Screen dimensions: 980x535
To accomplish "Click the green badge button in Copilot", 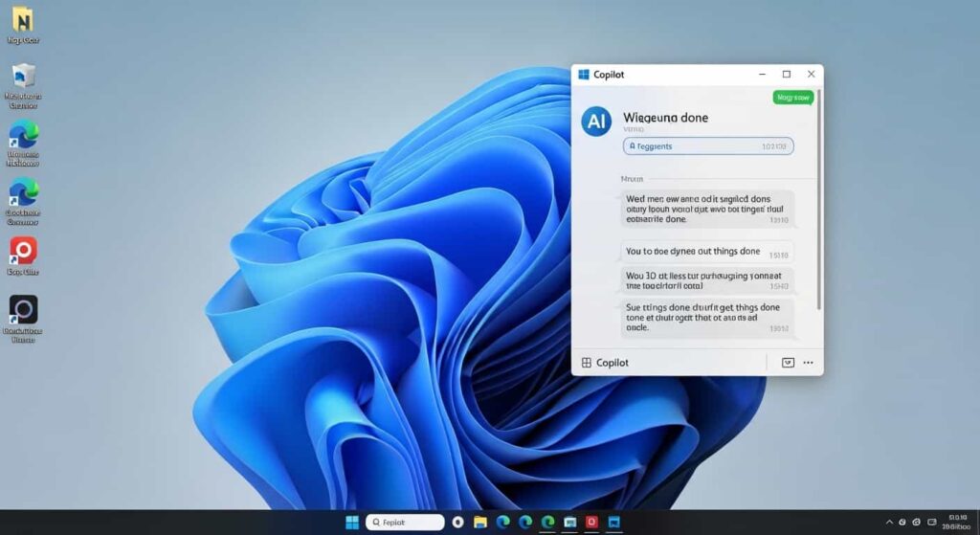I will (x=793, y=98).
